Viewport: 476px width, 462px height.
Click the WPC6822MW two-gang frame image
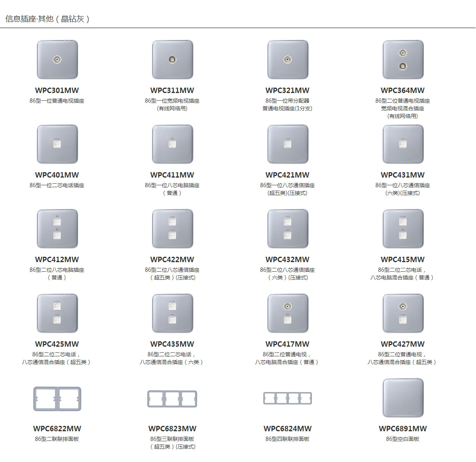[x=57, y=399]
